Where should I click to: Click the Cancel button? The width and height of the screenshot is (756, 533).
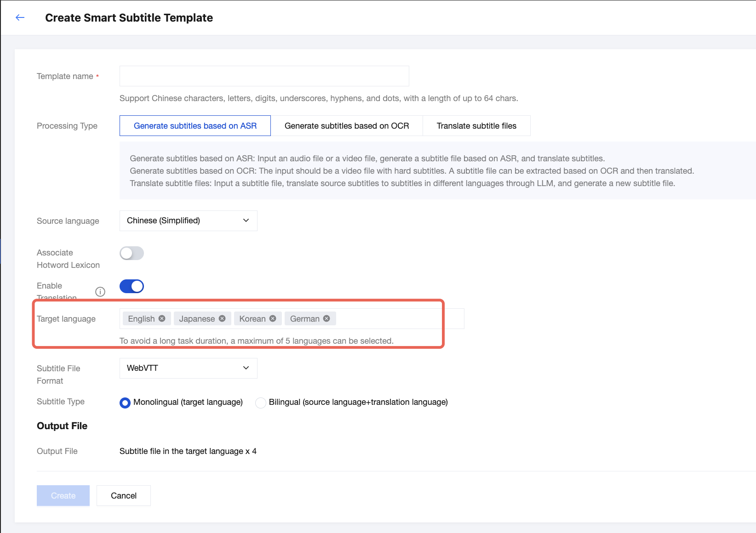pos(124,496)
